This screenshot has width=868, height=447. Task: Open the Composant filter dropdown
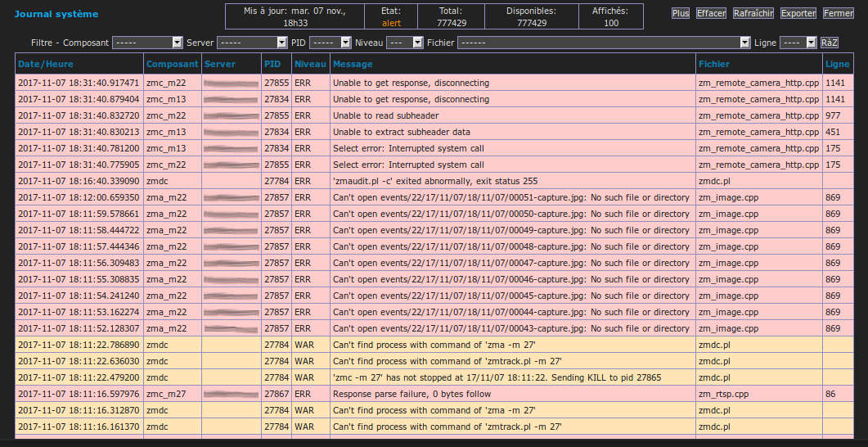pos(147,43)
